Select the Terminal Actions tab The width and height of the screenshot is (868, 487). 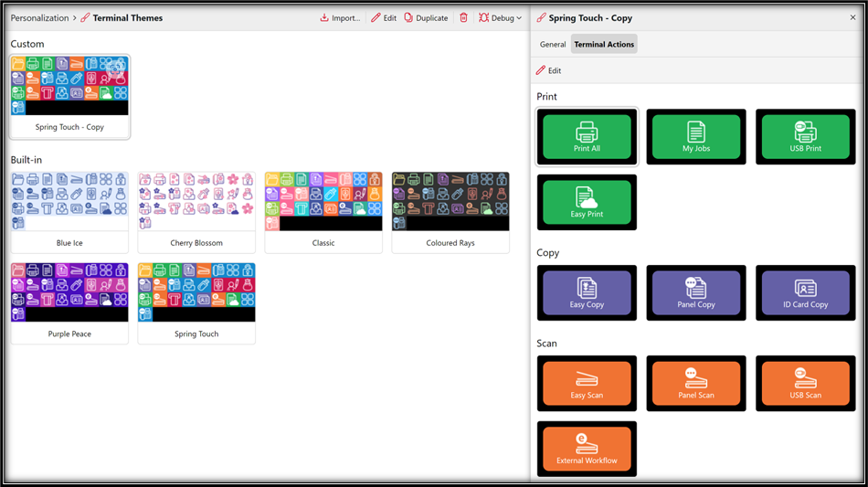[x=604, y=44]
